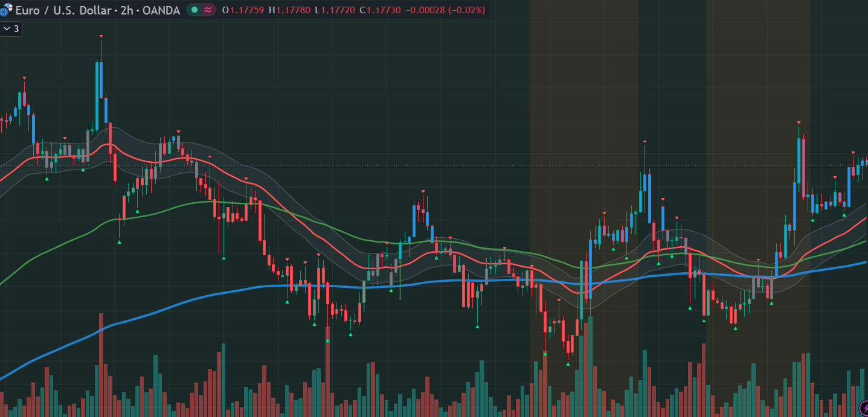Screen dimensions: 868x417
Task: Click the EUR/USD flag pair icon
Action: [x=6, y=10]
